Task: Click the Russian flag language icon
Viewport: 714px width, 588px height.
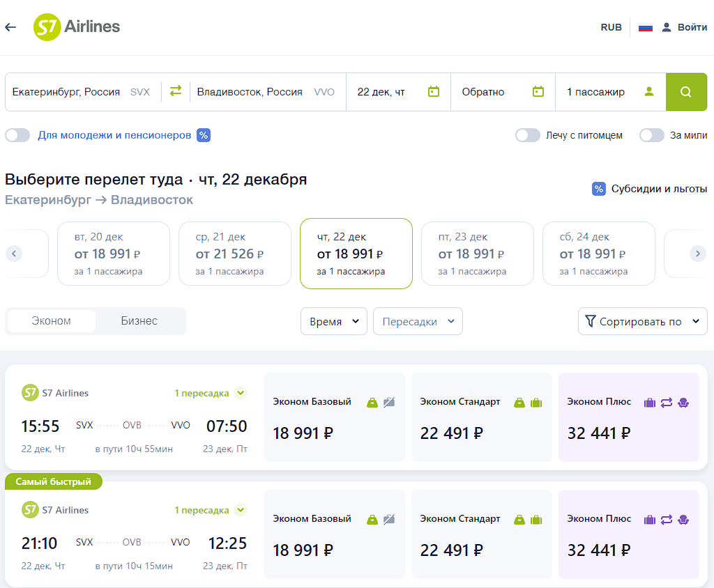Action: [x=645, y=27]
